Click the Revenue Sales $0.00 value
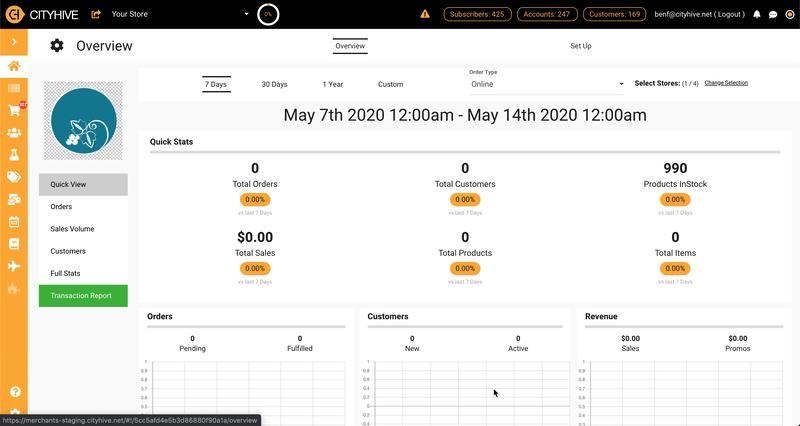 coord(630,338)
